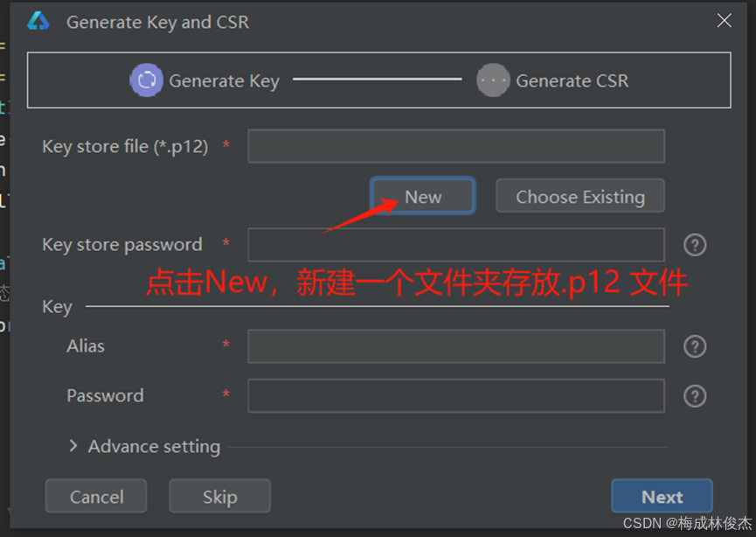The width and height of the screenshot is (756, 537).
Task: Click the Advance setting label text
Action: click(x=155, y=447)
